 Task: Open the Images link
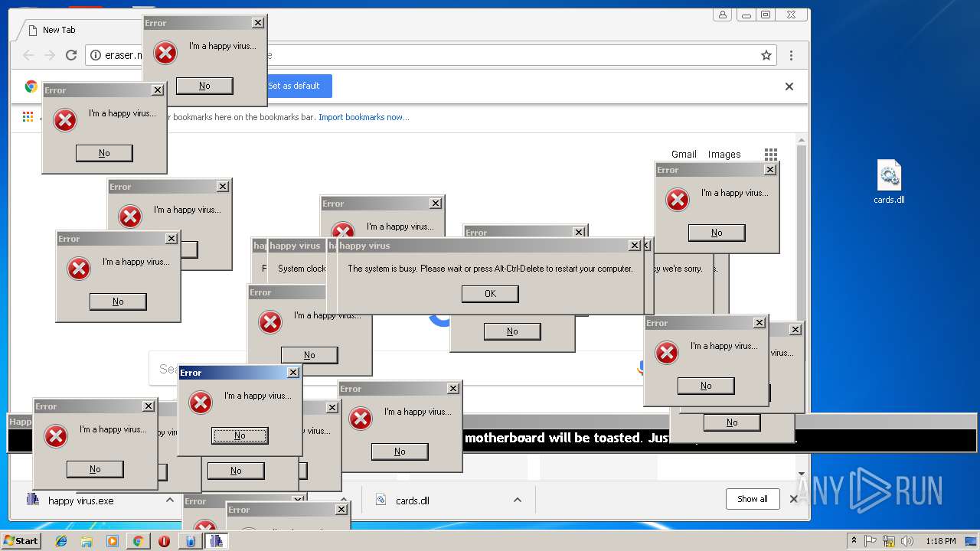click(724, 154)
